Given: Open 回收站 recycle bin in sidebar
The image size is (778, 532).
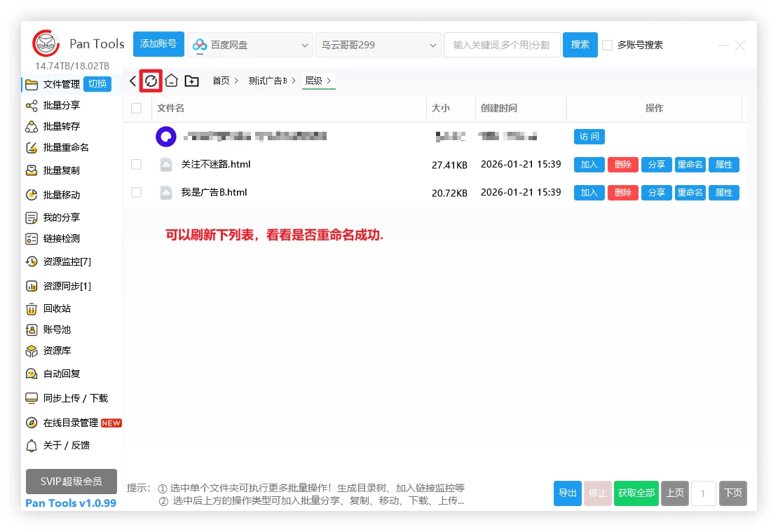Looking at the screenshot, I should (x=56, y=308).
